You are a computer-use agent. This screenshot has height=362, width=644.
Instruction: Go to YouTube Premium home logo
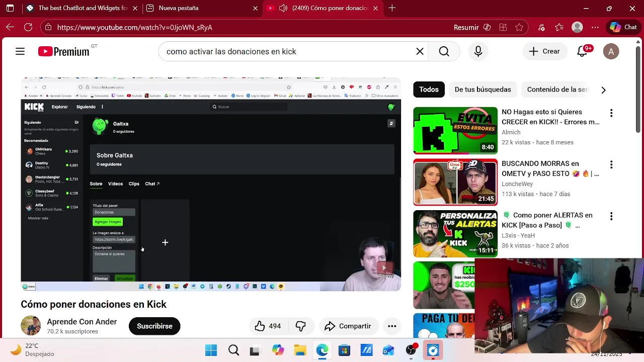click(x=64, y=51)
